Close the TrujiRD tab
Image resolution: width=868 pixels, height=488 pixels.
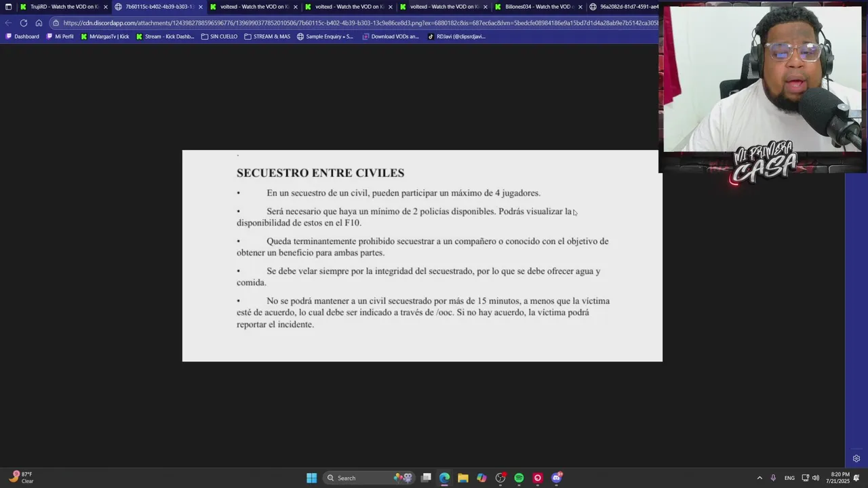(x=105, y=7)
